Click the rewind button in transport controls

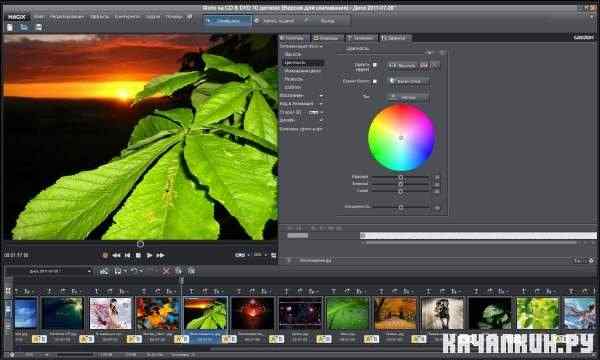point(116,255)
